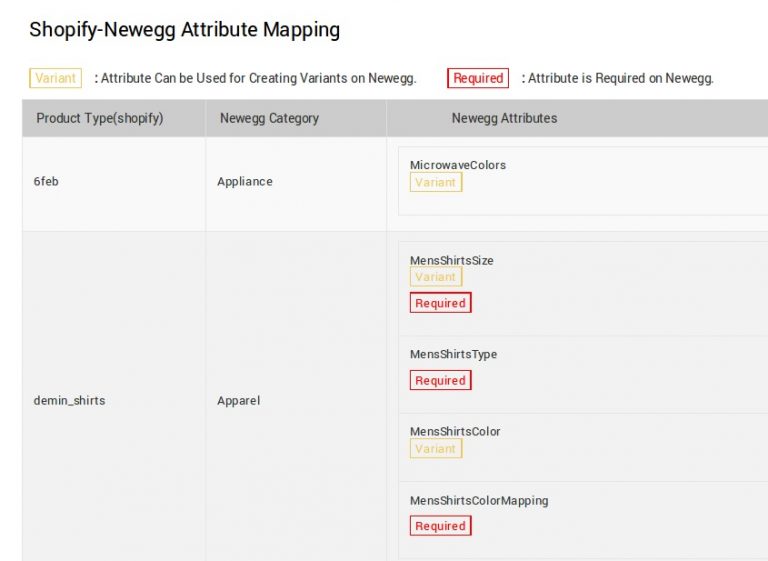This screenshot has width=768, height=561.
Task: Click Variant badge under MicrowaveColors
Action: point(436,182)
